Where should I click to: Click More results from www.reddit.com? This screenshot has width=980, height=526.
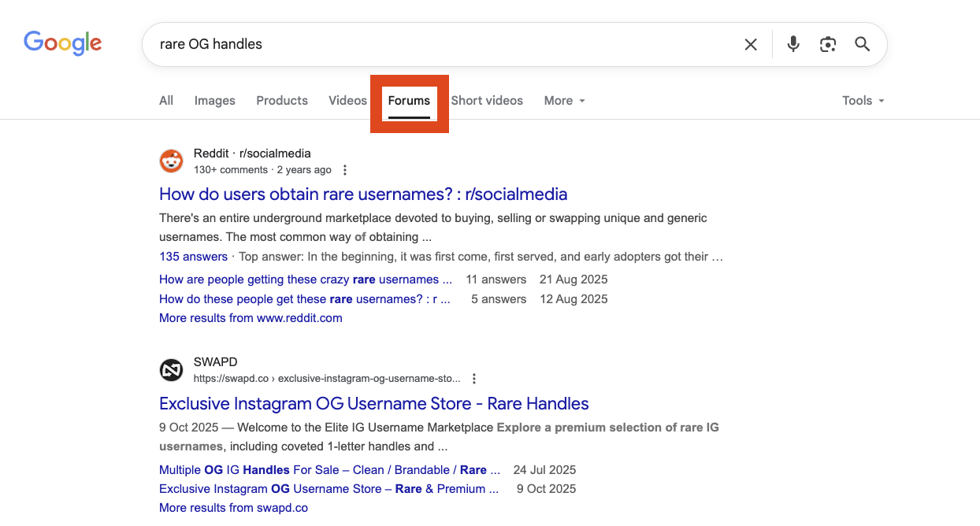pos(251,318)
